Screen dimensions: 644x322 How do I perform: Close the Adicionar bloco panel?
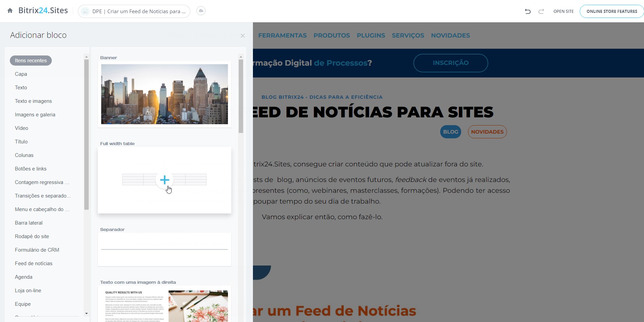tap(242, 36)
